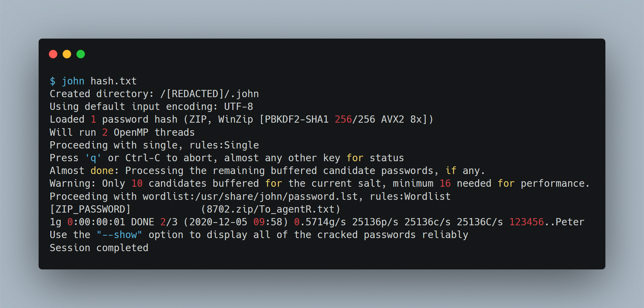This screenshot has height=308, width=644.
Task: Click the "--show" option text
Action: [119, 235]
